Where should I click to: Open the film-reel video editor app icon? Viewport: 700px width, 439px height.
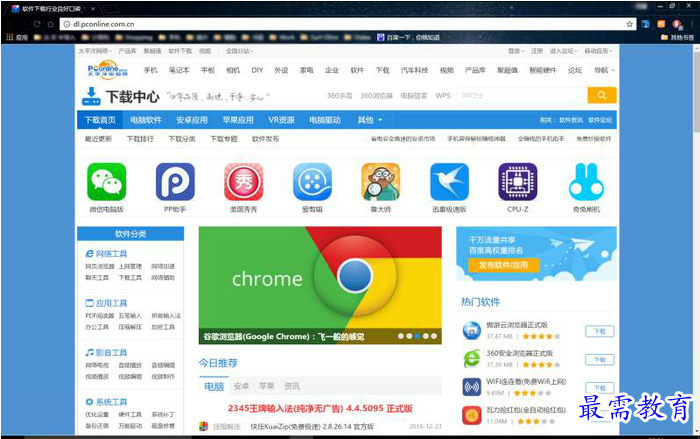click(312, 182)
